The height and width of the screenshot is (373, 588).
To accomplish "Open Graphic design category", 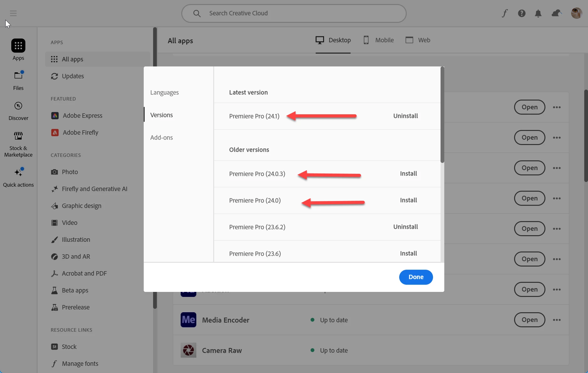I will click(x=76, y=206).
